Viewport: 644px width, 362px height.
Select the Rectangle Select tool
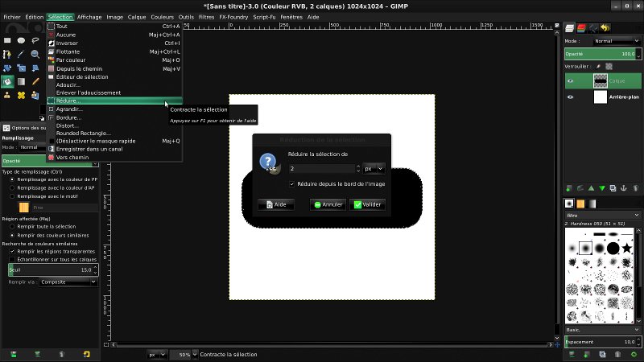[x=7, y=40]
